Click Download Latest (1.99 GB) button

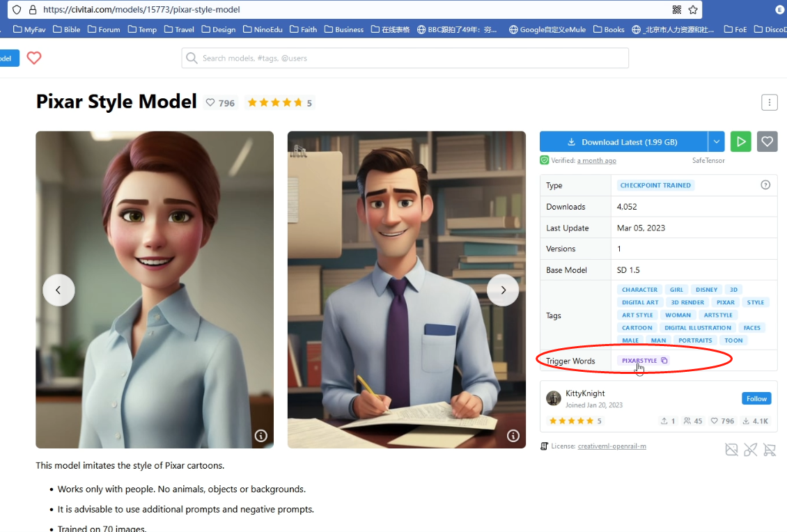(x=623, y=141)
